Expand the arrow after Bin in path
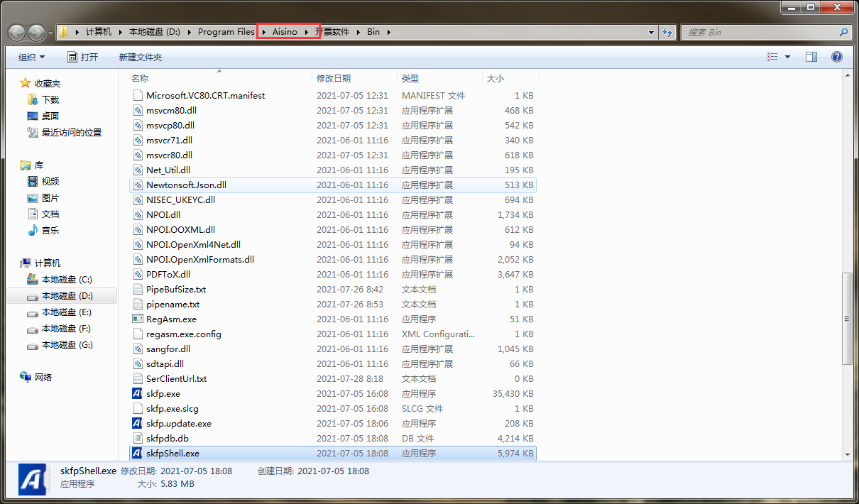This screenshot has width=859, height=504. 388,32
